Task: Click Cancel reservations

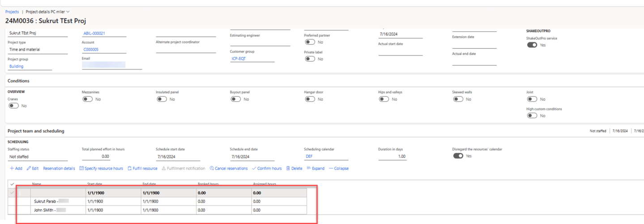Action: (x=229, y=168)
